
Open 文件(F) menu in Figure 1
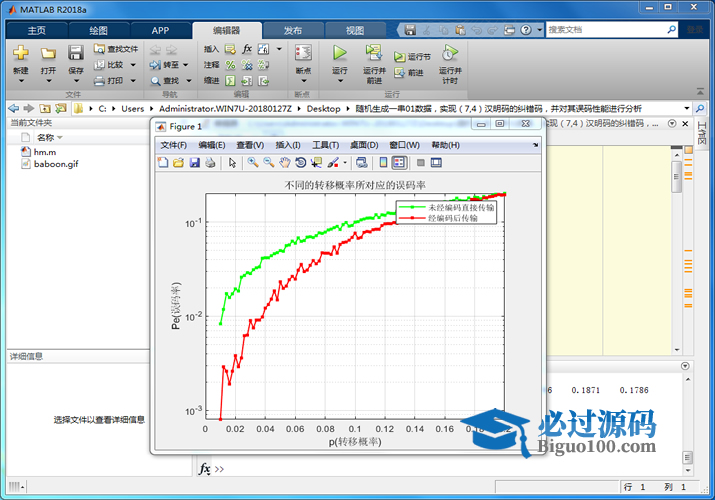[x=173, y=145]
